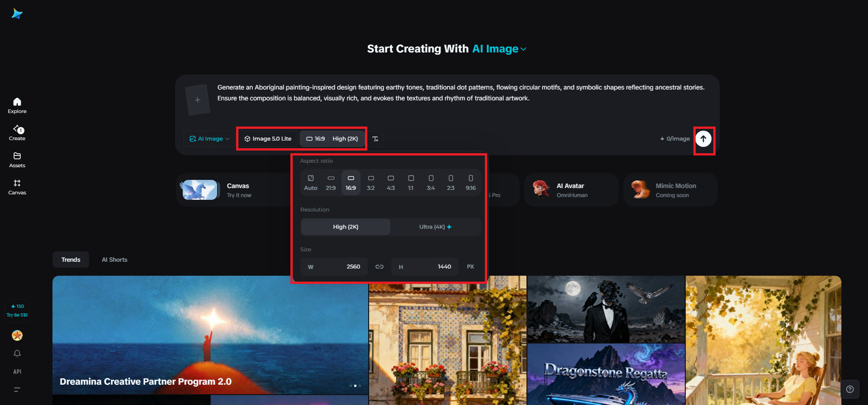The width and height of the screenshot is (868, 405).
Task: Click the width size input field
Action: [x=334, y=267]
